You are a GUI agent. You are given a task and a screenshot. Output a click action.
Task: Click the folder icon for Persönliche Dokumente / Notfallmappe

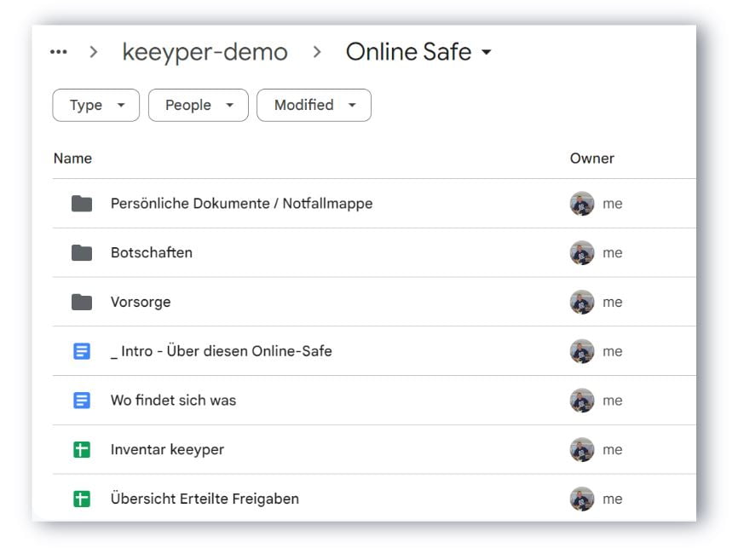tap(82, 204)
